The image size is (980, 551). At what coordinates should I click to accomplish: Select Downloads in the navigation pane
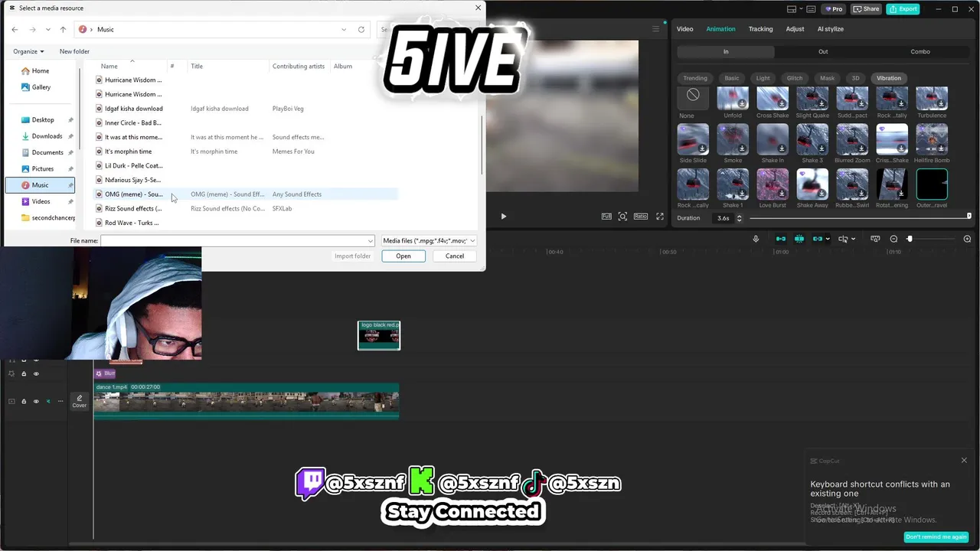tap(47, 136)
